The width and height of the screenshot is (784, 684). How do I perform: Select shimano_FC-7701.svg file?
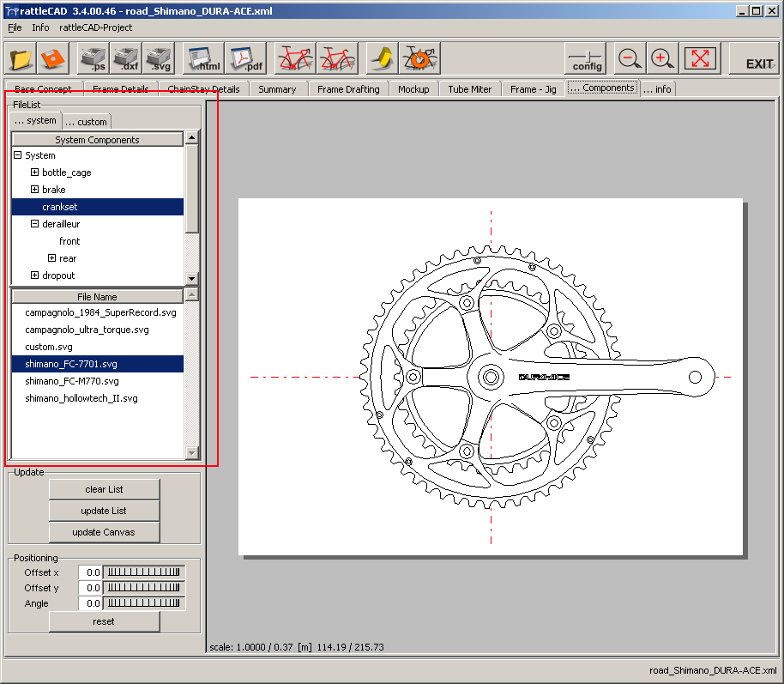[x=98, y=364]
